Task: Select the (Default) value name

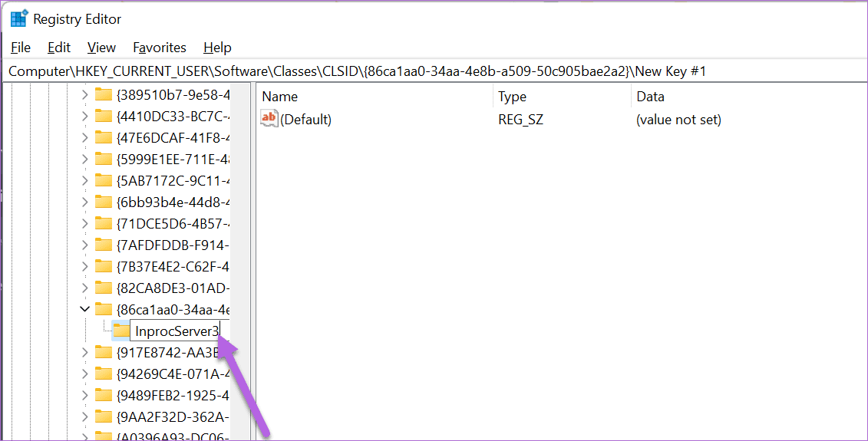Action: (305, 120)
